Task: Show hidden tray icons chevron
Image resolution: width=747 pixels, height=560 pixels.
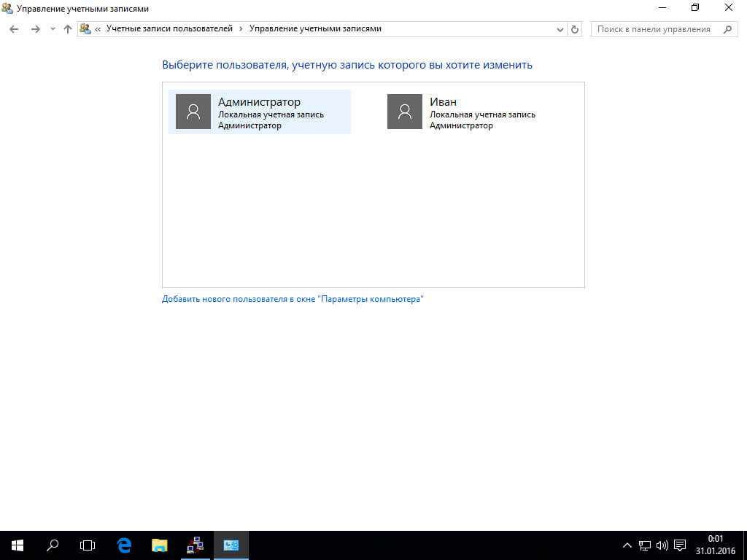Action: [627, 545]
